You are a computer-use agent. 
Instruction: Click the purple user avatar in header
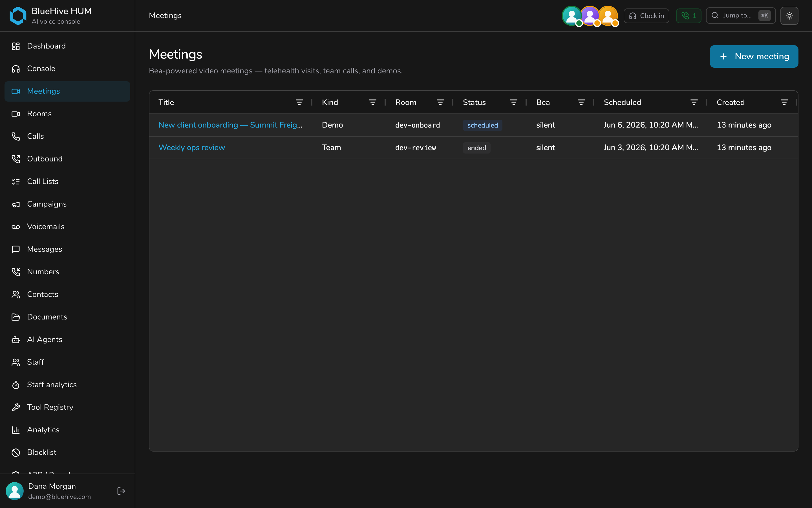590,16
